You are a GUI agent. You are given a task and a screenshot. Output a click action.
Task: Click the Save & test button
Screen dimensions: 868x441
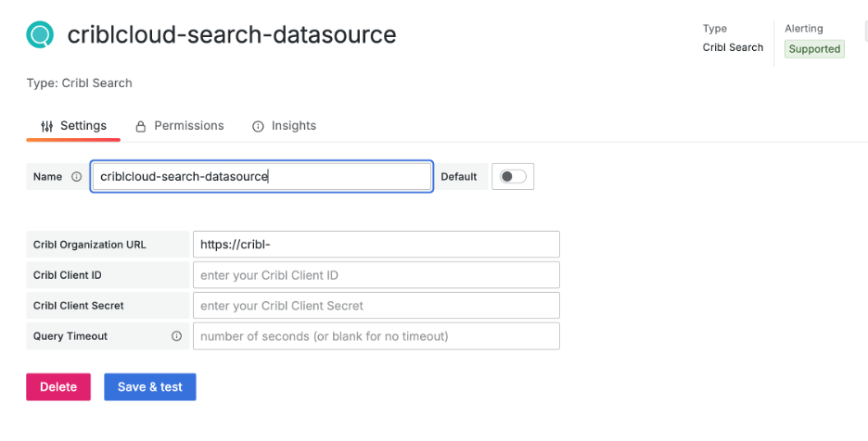tap(149, 386)
